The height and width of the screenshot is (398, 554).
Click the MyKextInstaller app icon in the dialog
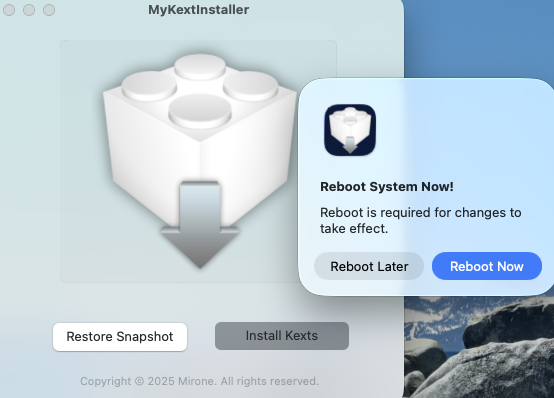350,130
